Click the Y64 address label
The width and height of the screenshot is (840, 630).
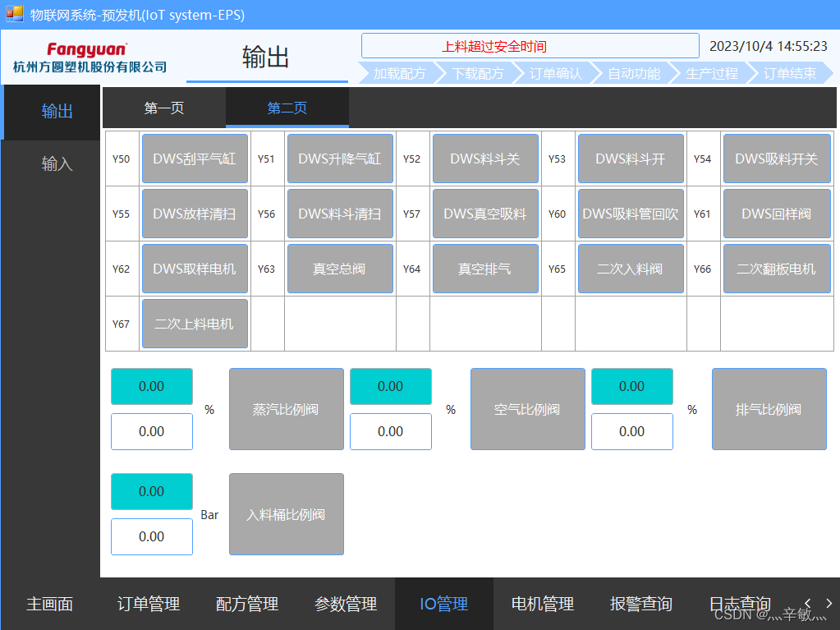412,269
